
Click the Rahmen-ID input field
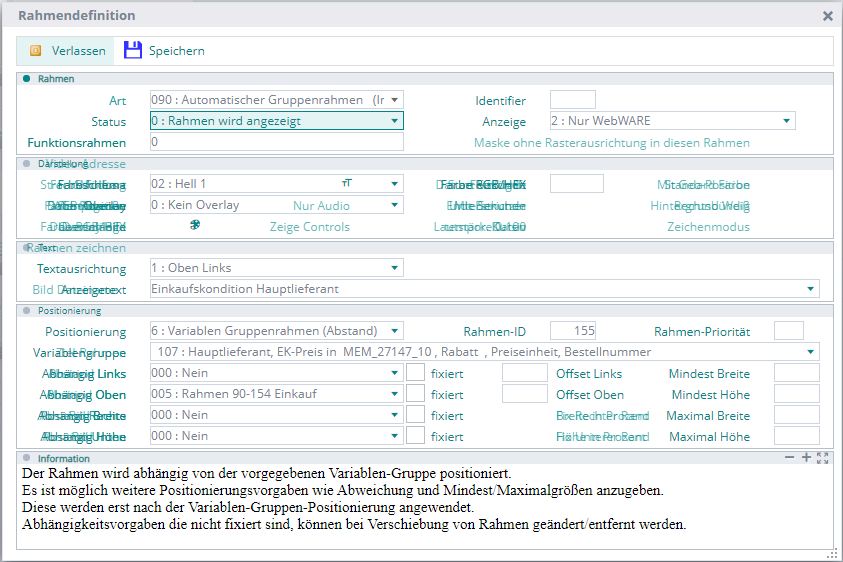(572, 331)
